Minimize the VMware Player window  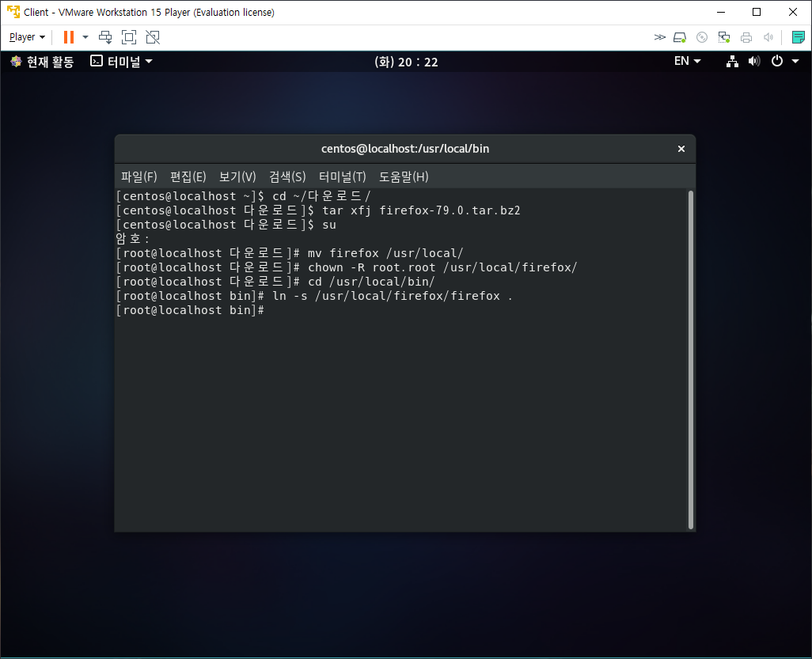[x=721, y=12]
